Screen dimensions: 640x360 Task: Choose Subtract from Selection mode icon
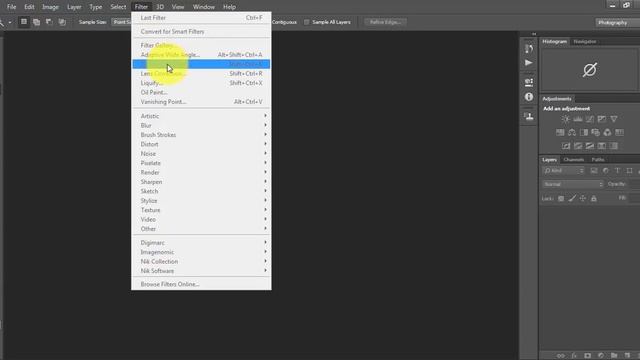[x=49, y=22]
